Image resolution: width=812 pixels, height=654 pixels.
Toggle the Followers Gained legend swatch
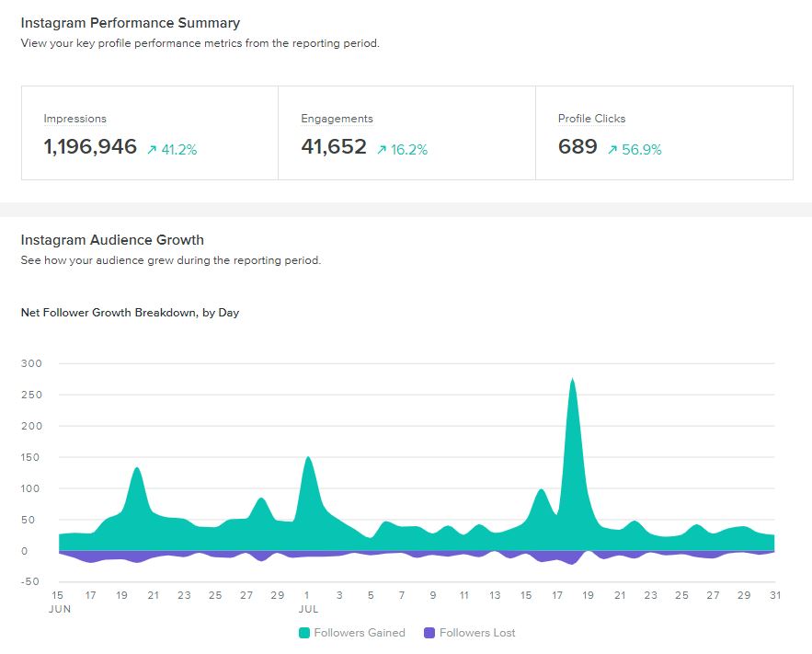click(x=304, y=633)
